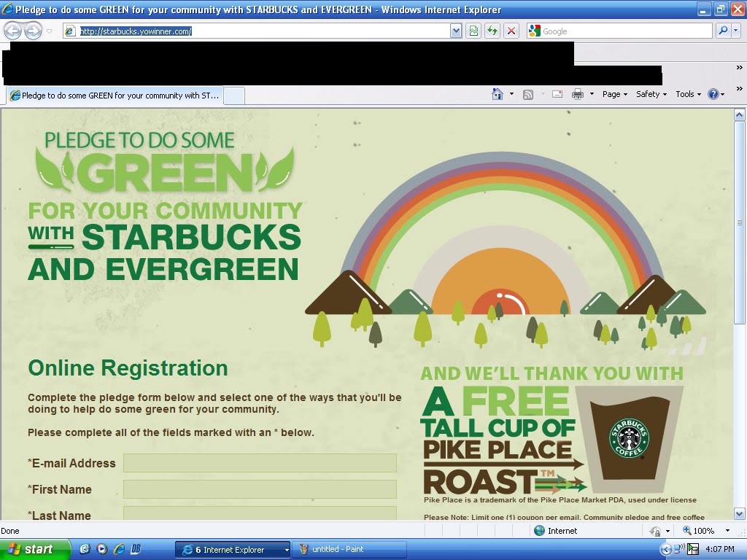Expand the zoom level dropdown arrow

tap(727, 531)
